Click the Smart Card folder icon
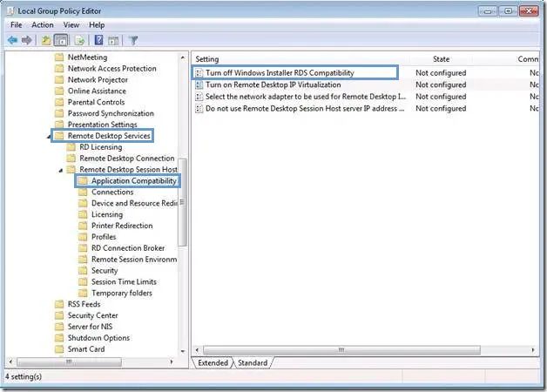 (x=59, y=349)
